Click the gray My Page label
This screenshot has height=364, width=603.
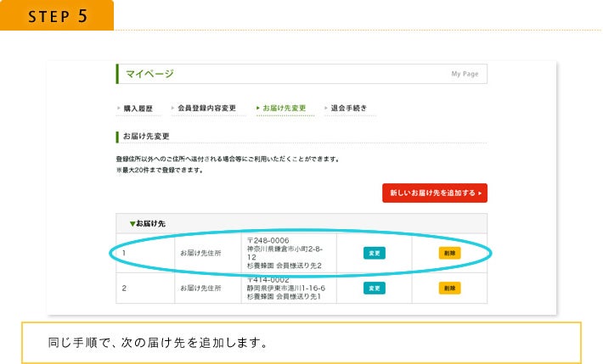(464, 75)
